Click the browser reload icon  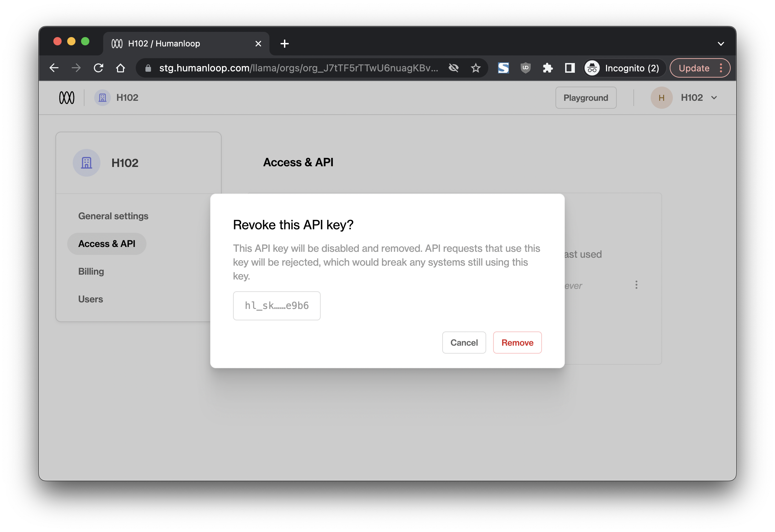pos(99,68)
